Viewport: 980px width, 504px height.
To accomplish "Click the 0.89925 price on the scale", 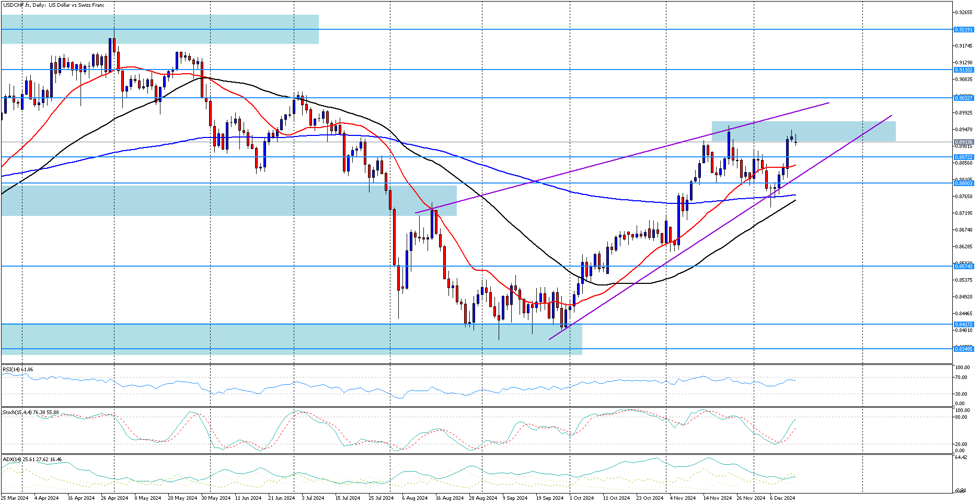I will pos(964,113).
